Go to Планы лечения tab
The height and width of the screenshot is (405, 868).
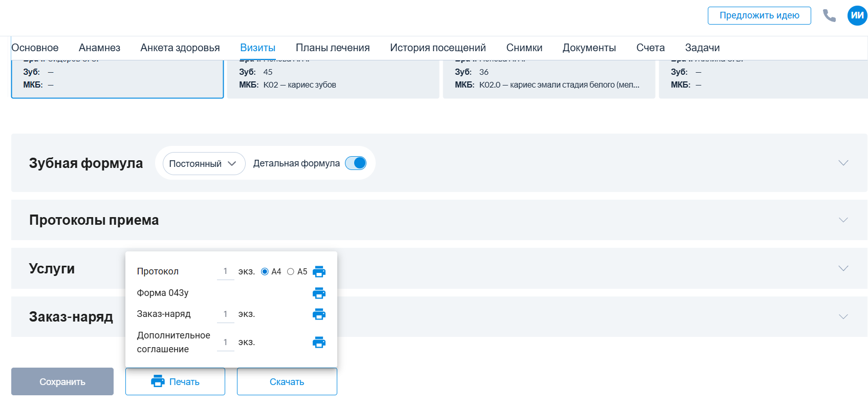(333, 48)
